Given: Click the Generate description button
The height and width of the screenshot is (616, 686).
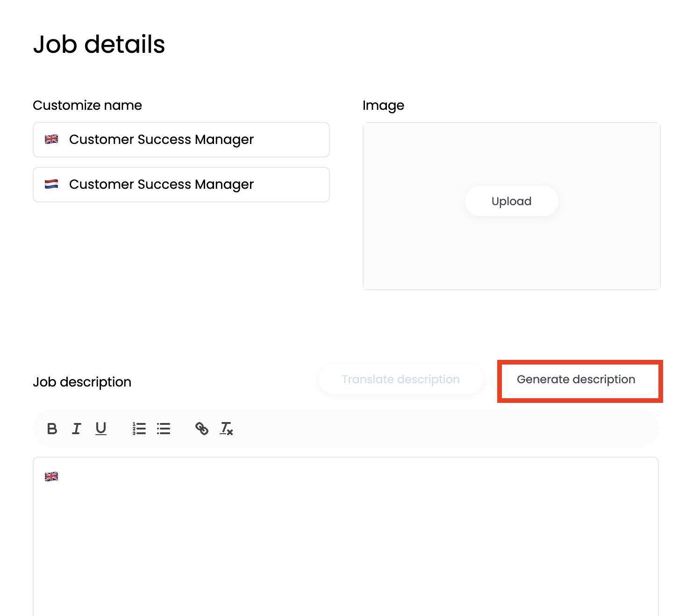Looking at the screenshot, I should point(576,380).
